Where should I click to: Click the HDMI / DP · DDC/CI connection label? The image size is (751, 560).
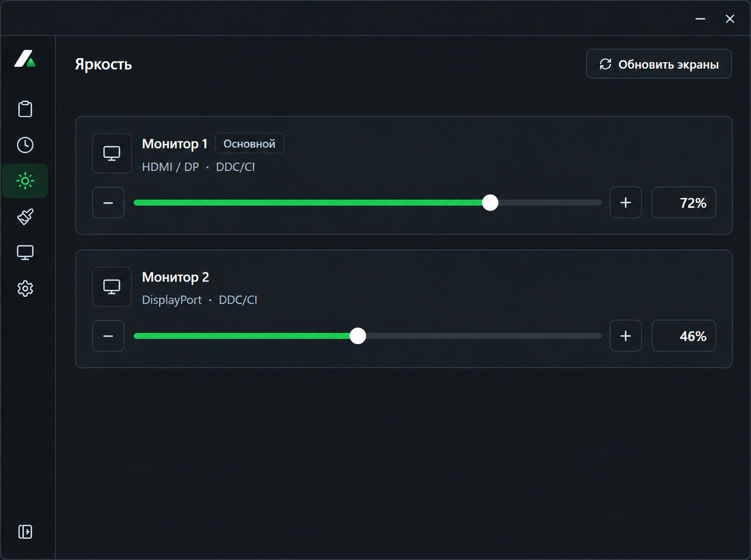(x=198, y=167)
